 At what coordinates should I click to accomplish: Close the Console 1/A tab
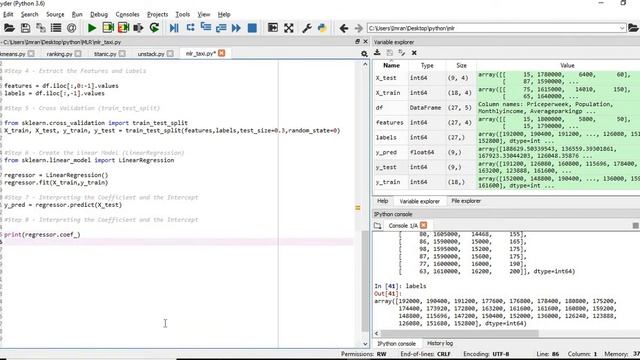click(x=424, y=225)
